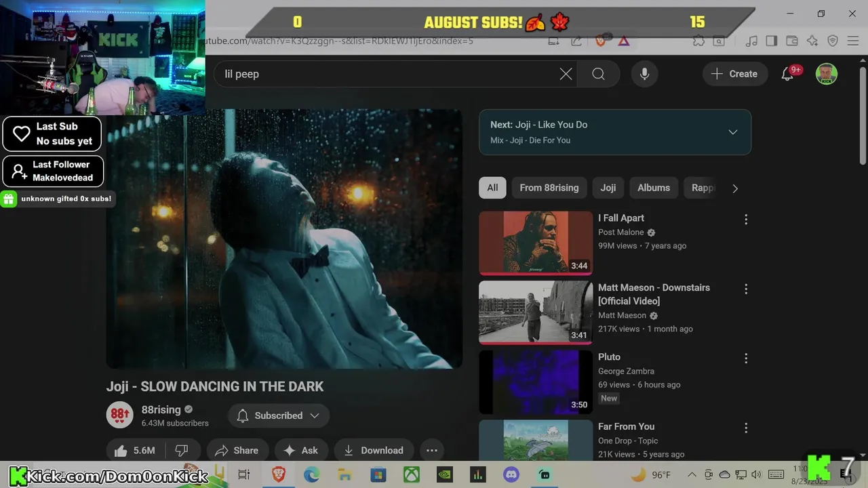Open Task View from taskbar

click(x=244, y=474)
